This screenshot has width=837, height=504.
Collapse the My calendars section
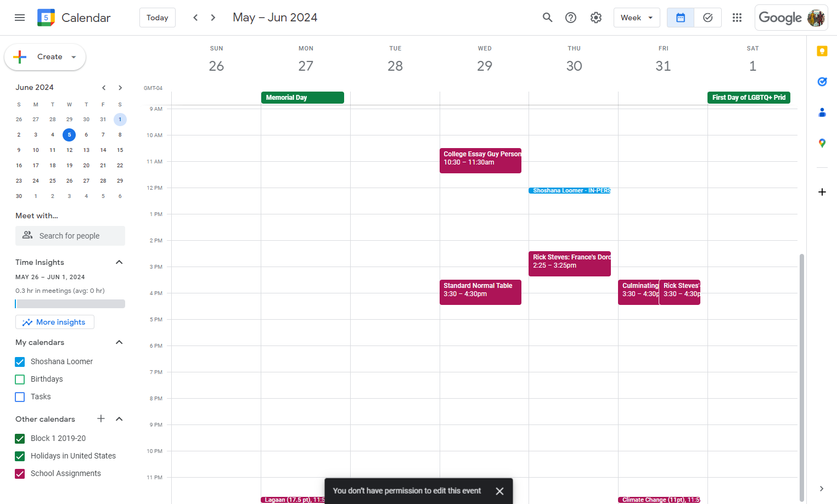pyautogui.click(x=119, y=342)
